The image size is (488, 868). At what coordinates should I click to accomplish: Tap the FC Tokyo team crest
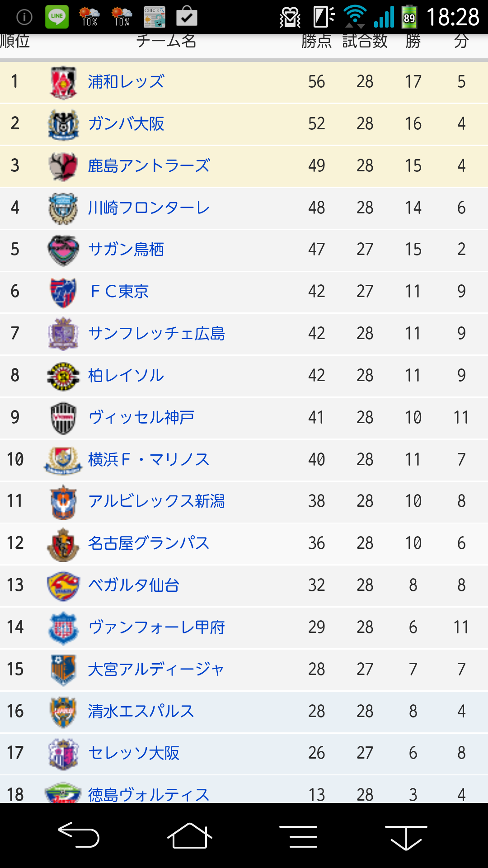click(63, 292)
